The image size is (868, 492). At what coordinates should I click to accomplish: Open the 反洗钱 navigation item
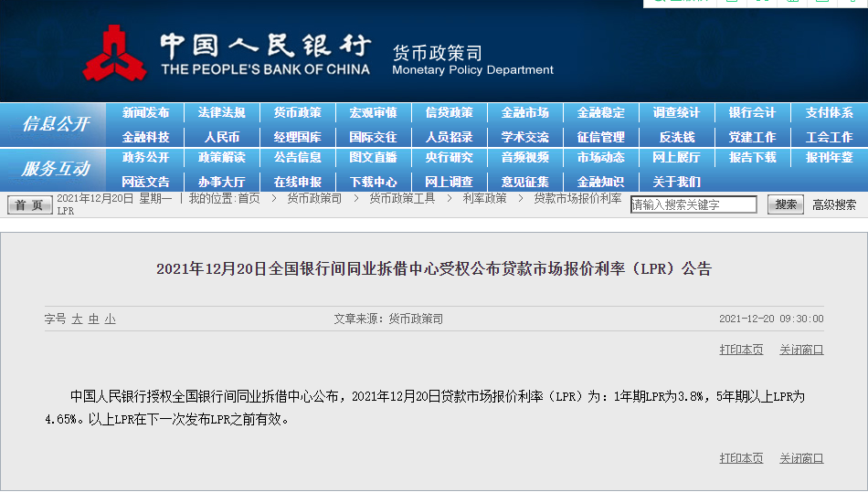click(x=676, y=137)
